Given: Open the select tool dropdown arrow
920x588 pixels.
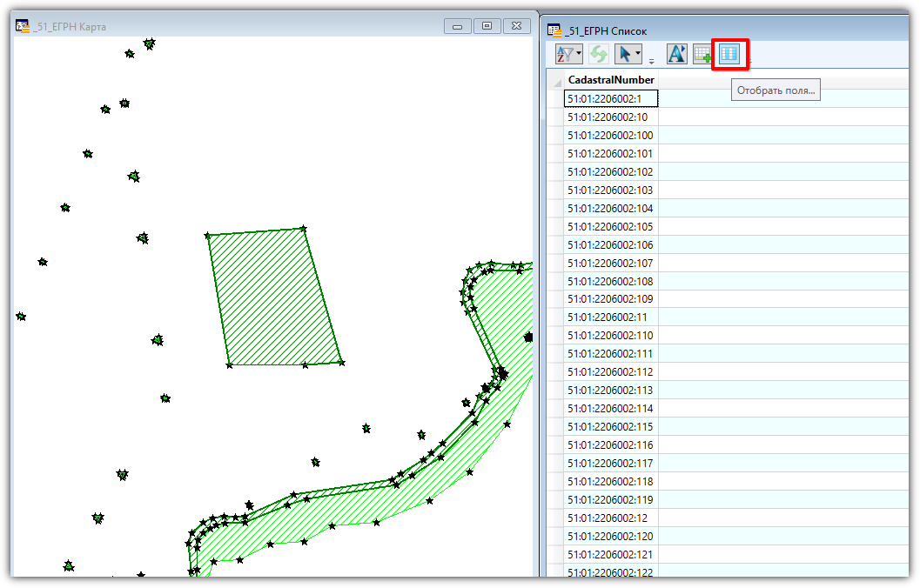Looking at the screenshot, I should [x=638, y=54].
